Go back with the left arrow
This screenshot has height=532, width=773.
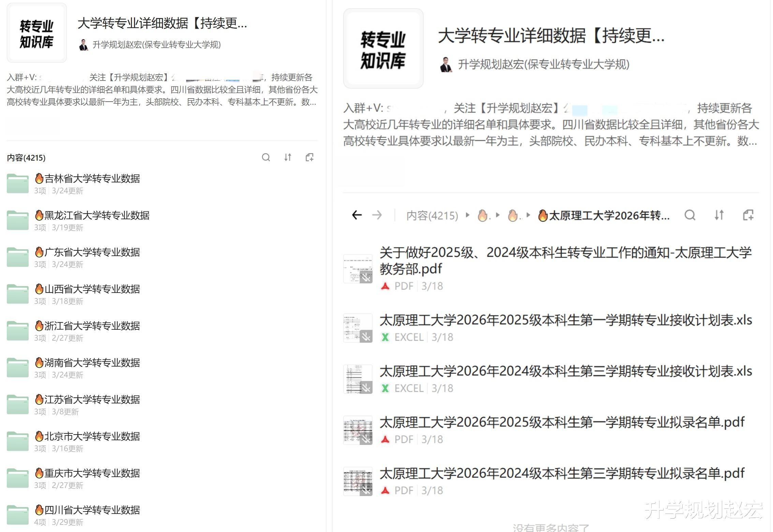357,215
